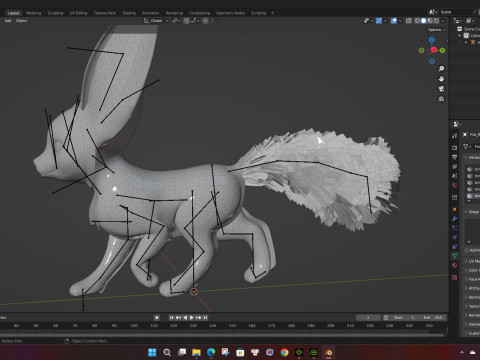Open the Object menu in viewport header
The width and height of the screenshot is (480, 360).
(21, 21)
